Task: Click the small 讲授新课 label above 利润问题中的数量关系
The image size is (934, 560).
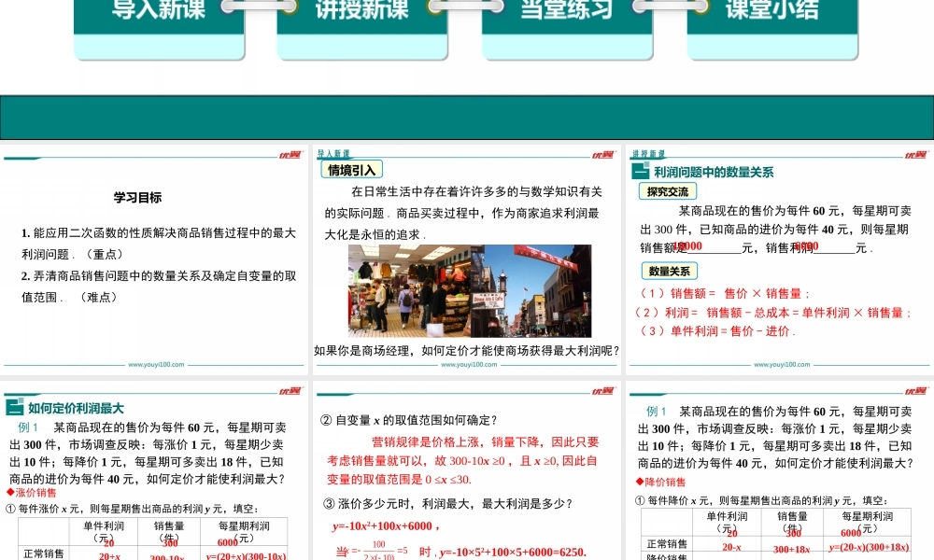Action: 649,154
